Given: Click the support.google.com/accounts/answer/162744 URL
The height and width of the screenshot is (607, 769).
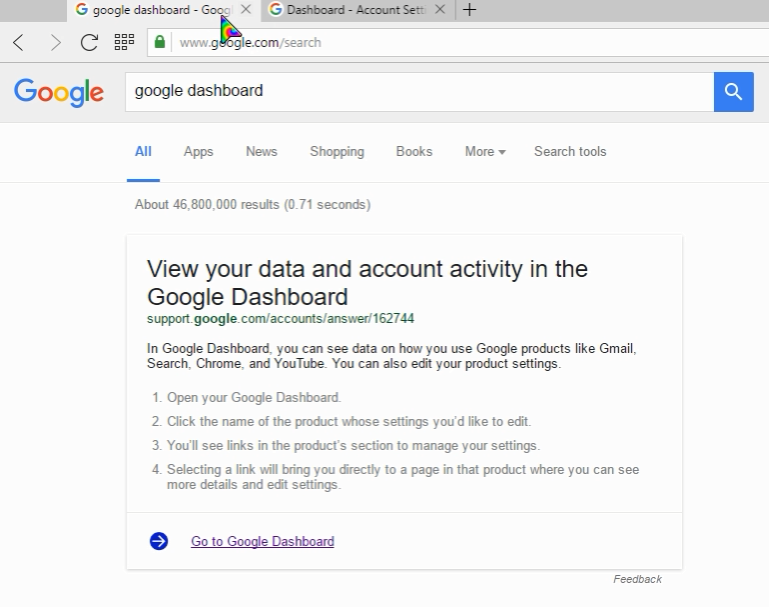Looking at the screenshot, I should 281,319.
